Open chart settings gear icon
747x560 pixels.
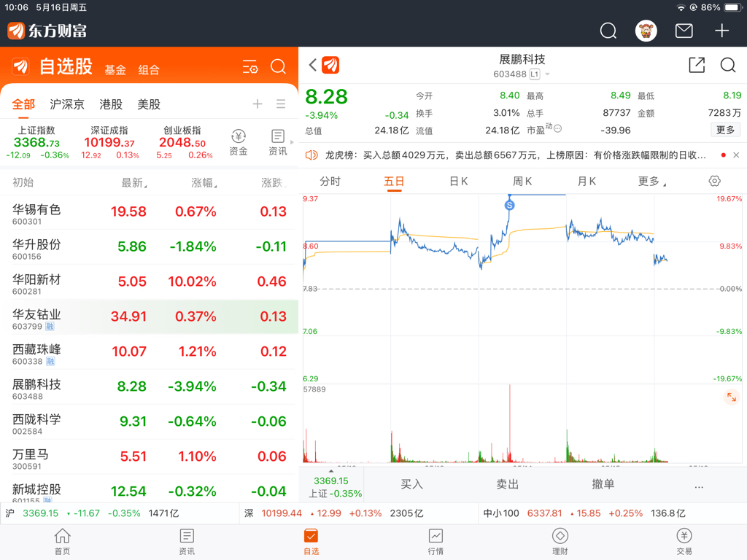click(715, 181)
